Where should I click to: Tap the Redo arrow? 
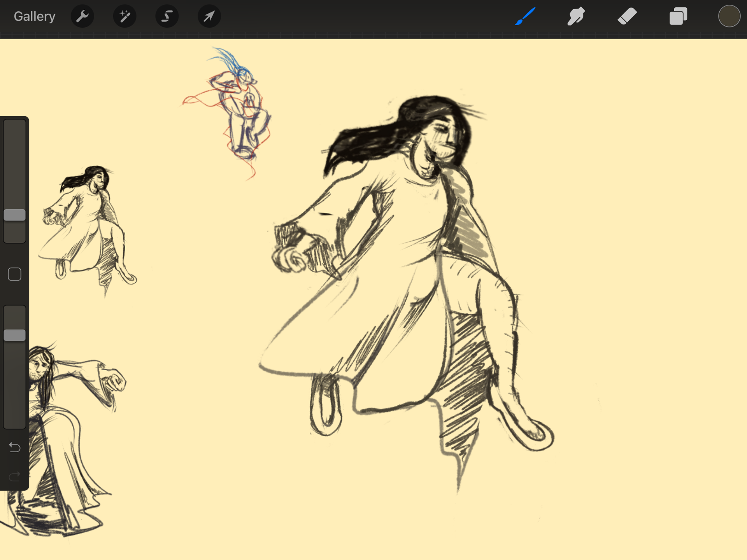pos(15,476)
